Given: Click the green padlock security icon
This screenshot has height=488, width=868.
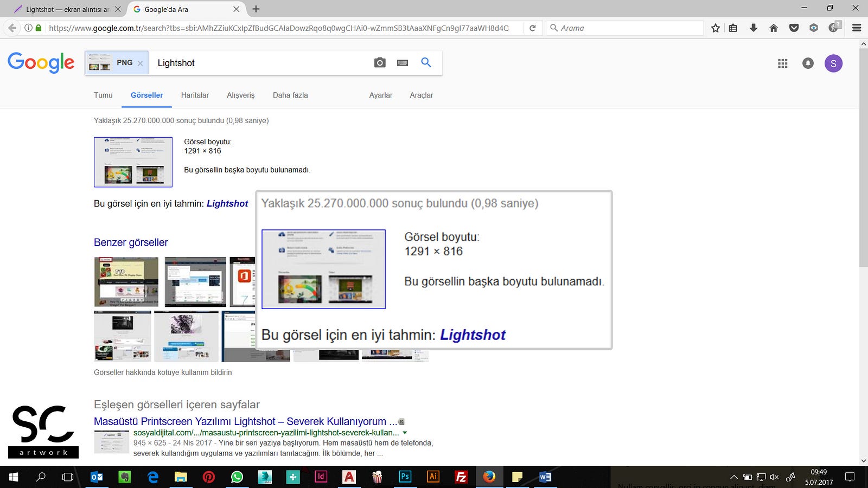Looking at the screenshot, I should point(39,28).
